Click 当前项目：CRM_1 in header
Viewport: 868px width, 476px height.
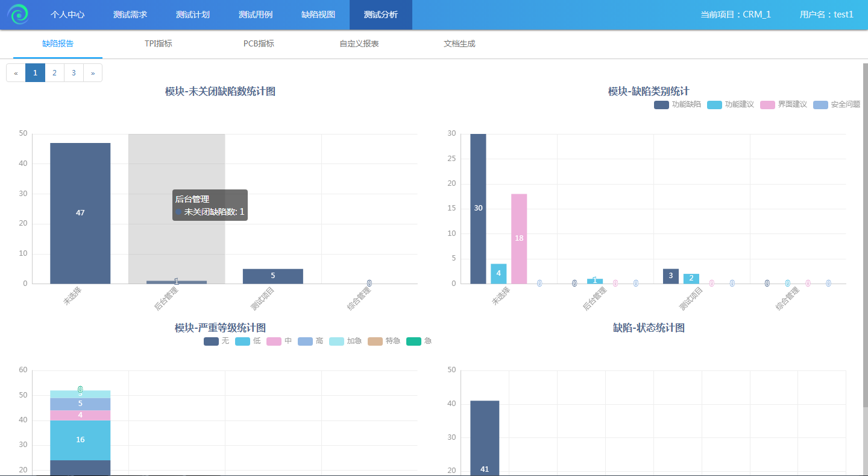point(735,14)
